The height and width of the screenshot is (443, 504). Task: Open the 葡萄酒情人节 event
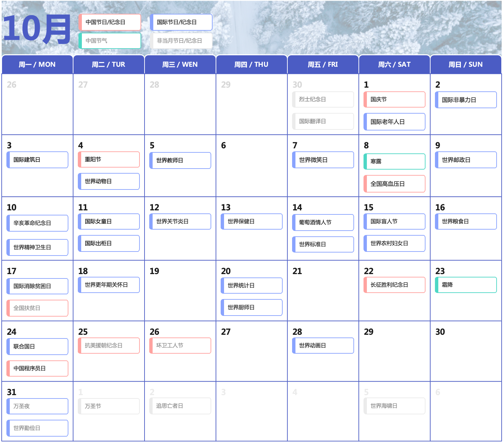point(323,223)
